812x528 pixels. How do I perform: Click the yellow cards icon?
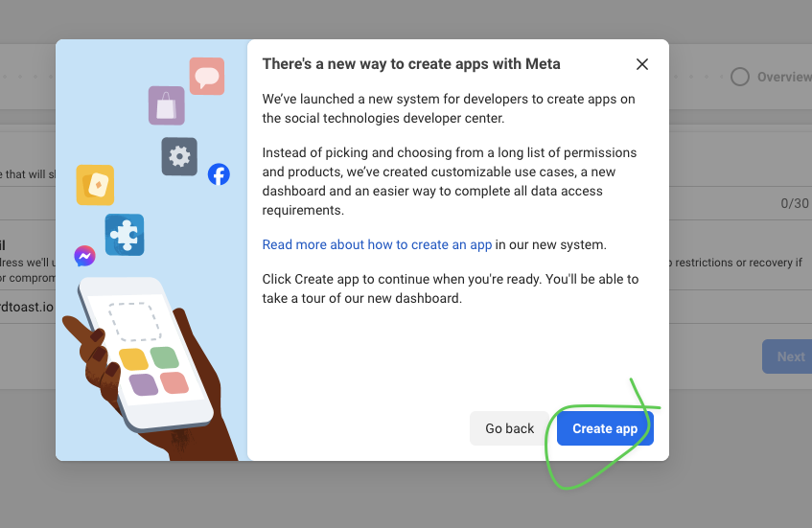[x=95, y=185]
